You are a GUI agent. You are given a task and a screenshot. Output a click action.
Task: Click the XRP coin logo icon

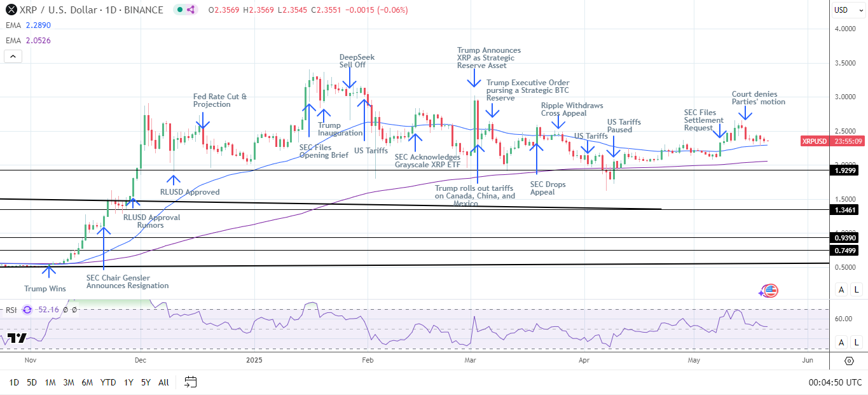10,10
